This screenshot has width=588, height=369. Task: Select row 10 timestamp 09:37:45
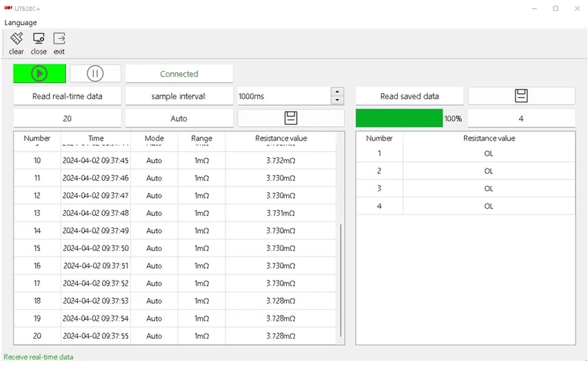96,160
